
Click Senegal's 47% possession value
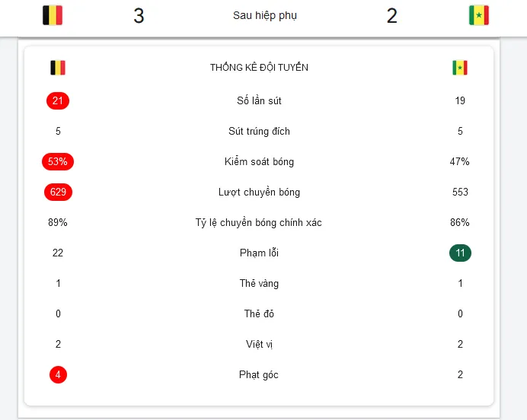(x=460, y=161)
